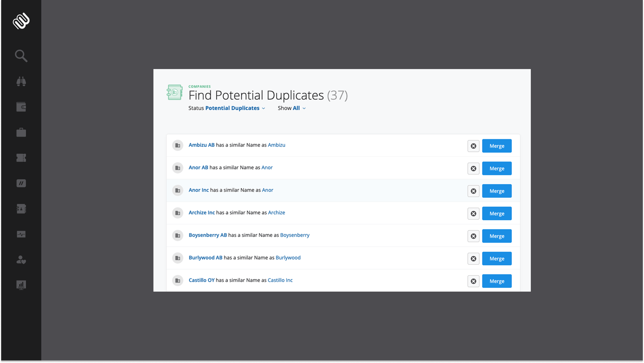Click the ticket icon in sidebar
Viewport: 644px width, 363px height.
coord(21,158)
